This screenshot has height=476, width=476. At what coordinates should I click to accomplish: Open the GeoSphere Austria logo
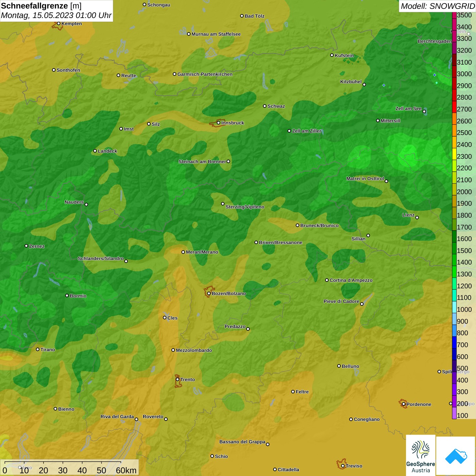[x=421, y=455]
